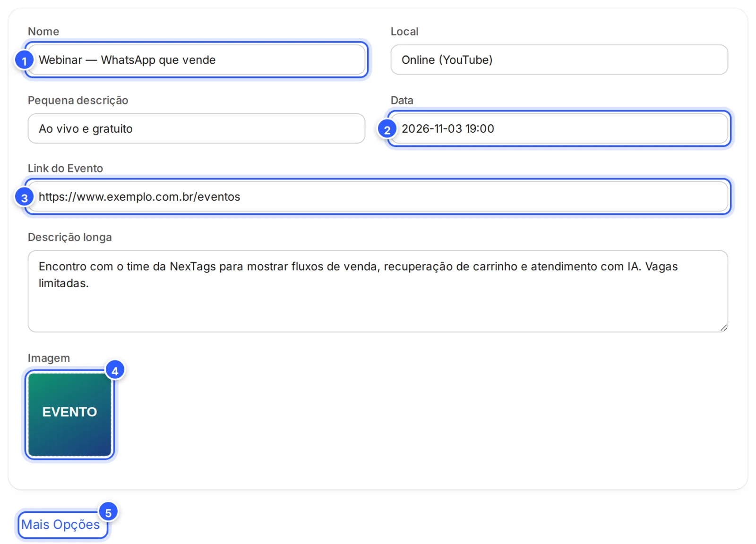Click the Nome field with the webinar title

197,60
